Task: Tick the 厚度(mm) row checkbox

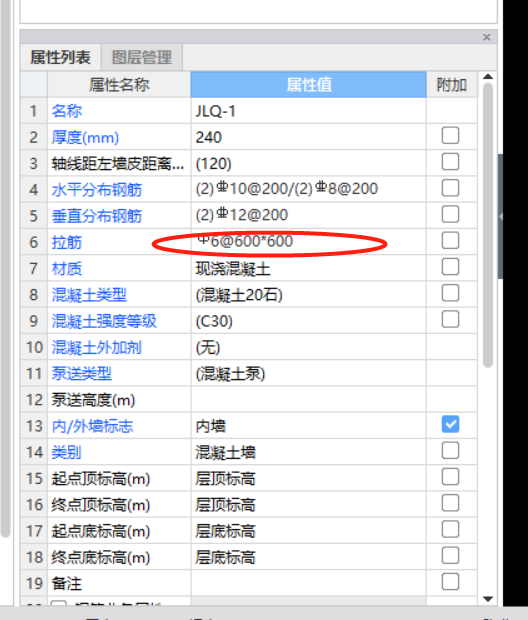Action: (x=450, y=136)
